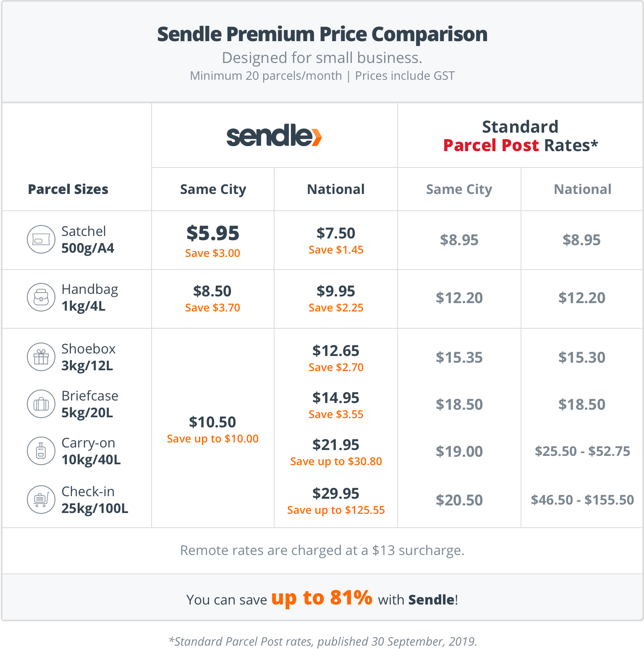Image resolution: width=644 pixels, height=649 pixels.
Task: Click the Handbag parcel icon
Action: [x=41, y=297]
